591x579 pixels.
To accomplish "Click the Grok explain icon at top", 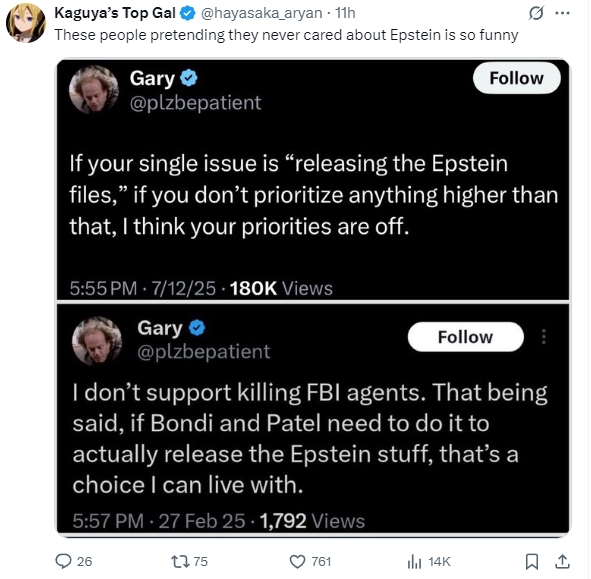I will click(536, 13).
